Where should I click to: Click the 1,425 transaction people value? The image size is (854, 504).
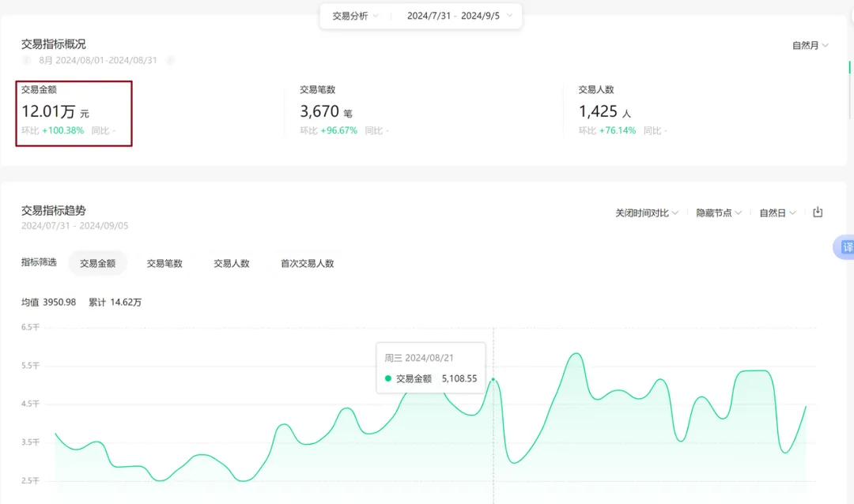(598, 111)
